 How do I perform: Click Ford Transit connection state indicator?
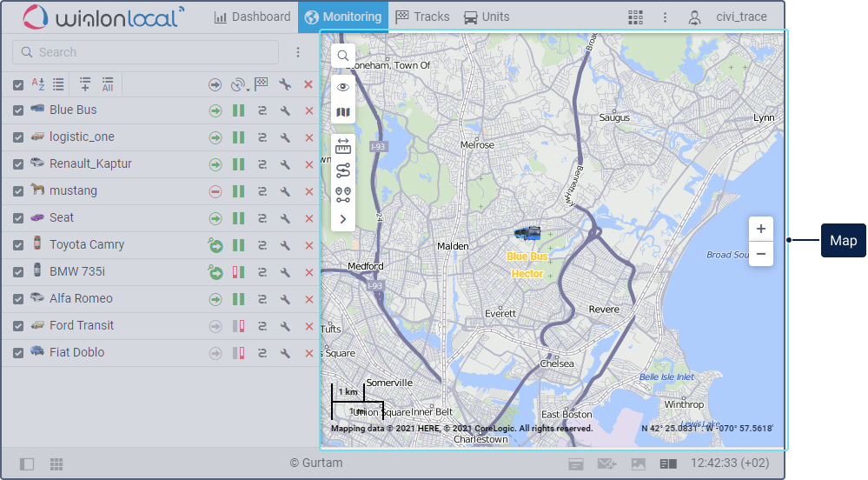239,326
